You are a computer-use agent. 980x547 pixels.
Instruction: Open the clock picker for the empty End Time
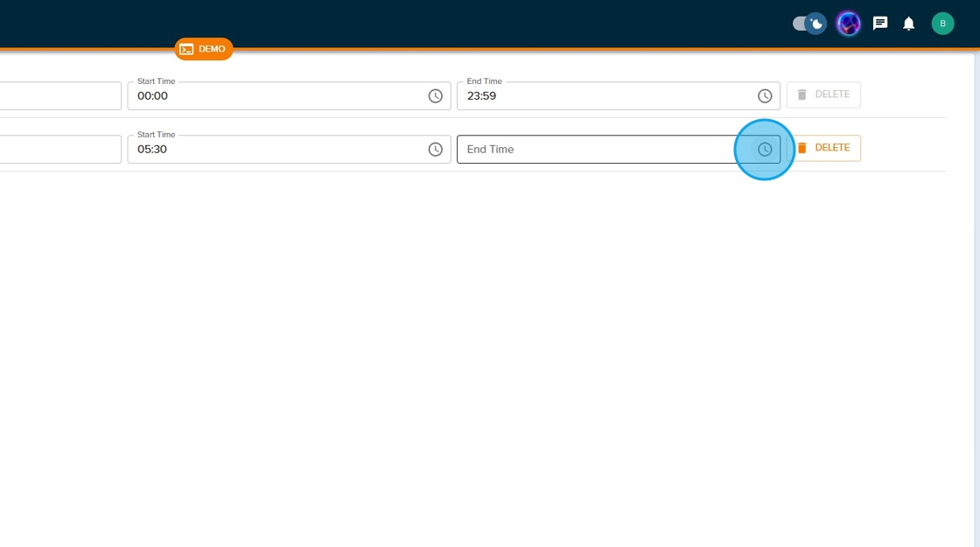(x=765, y=150)
